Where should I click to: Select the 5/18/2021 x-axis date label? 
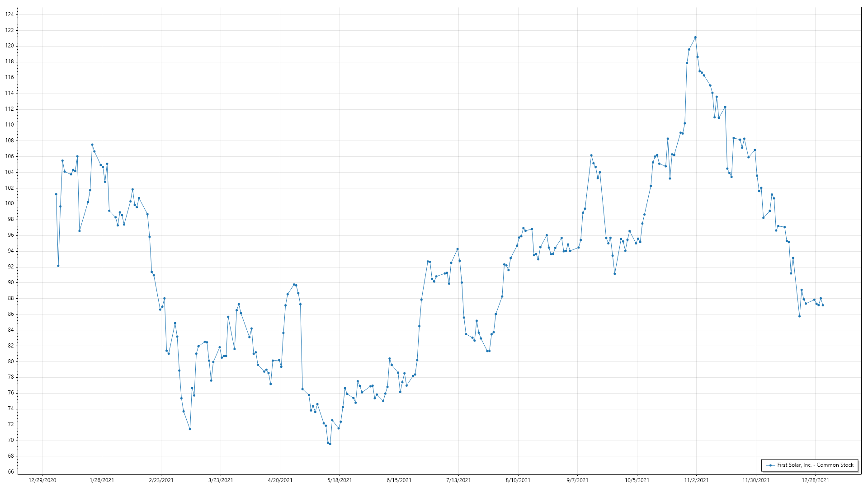340,480
